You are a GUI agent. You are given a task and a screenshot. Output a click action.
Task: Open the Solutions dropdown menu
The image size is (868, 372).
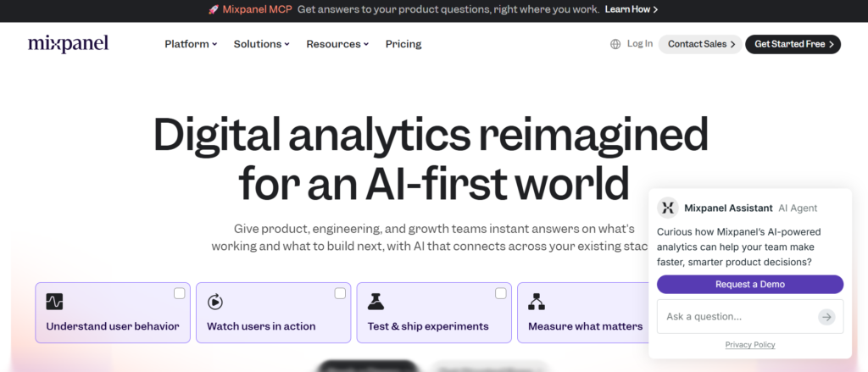pos(261,44)
